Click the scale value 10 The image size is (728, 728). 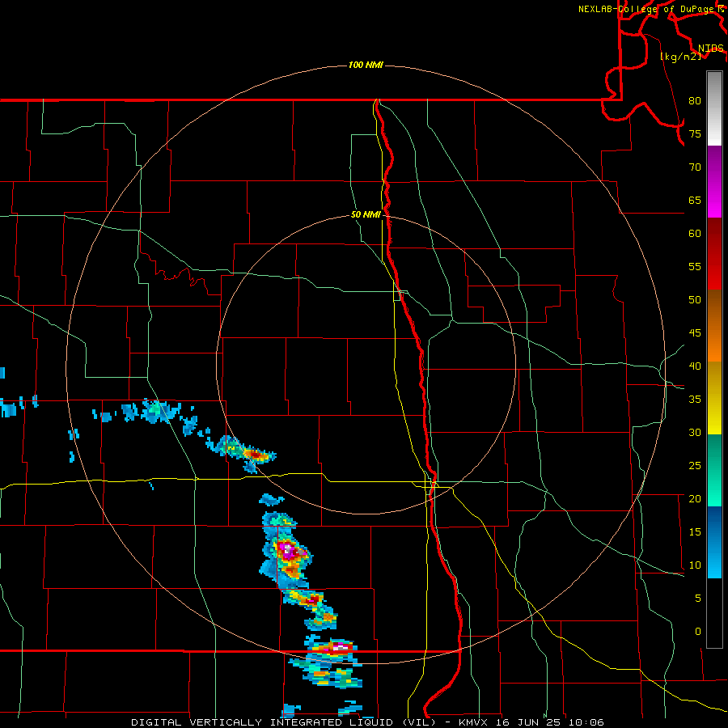click(695, 565)
